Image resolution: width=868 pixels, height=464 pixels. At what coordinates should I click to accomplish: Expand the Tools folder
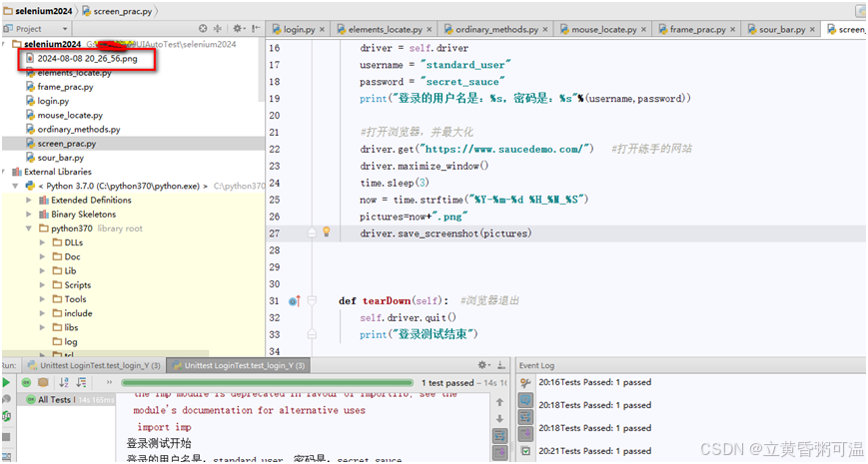coord(42,299)
